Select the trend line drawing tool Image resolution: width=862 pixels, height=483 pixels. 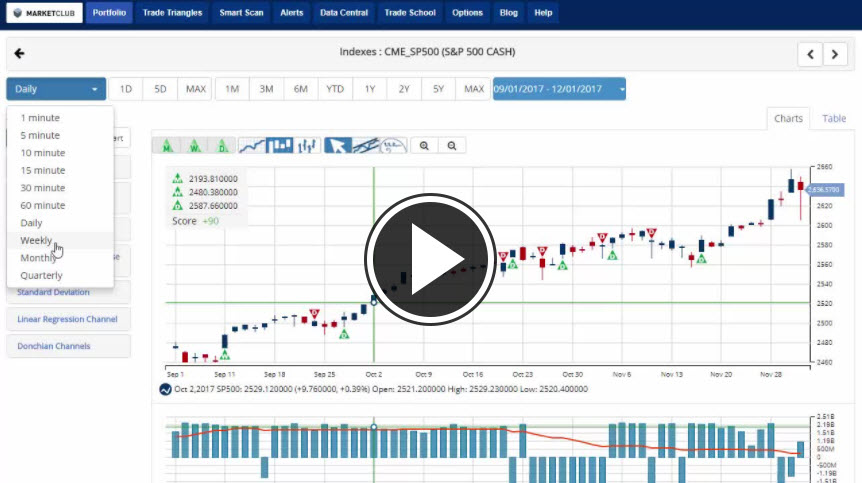click(366, 146)
